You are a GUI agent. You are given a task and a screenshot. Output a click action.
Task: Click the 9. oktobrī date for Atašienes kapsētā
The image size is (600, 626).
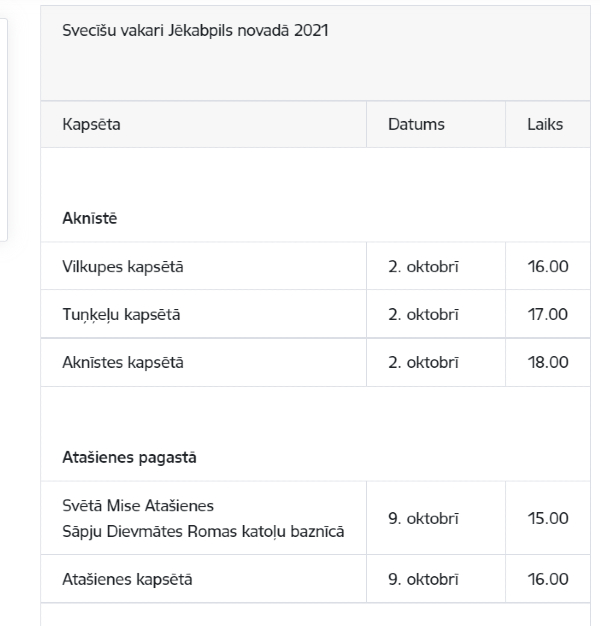(x=424, y=579)
